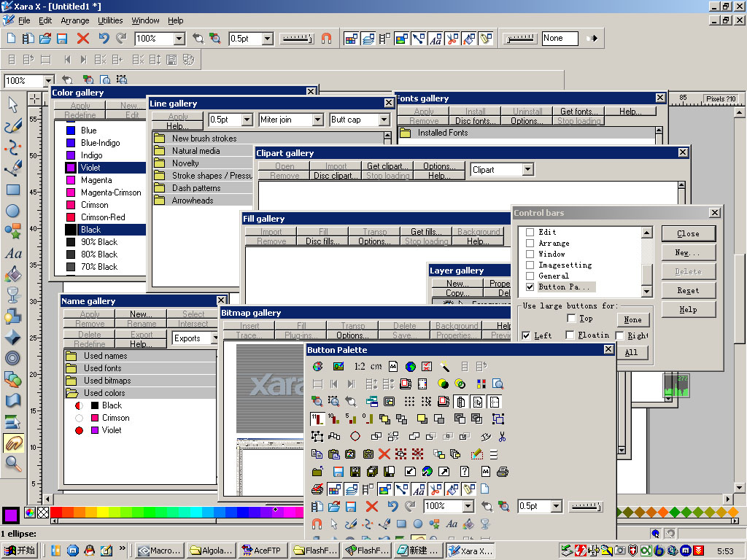
Task: Open the Window menu
Action: point(145,20)
